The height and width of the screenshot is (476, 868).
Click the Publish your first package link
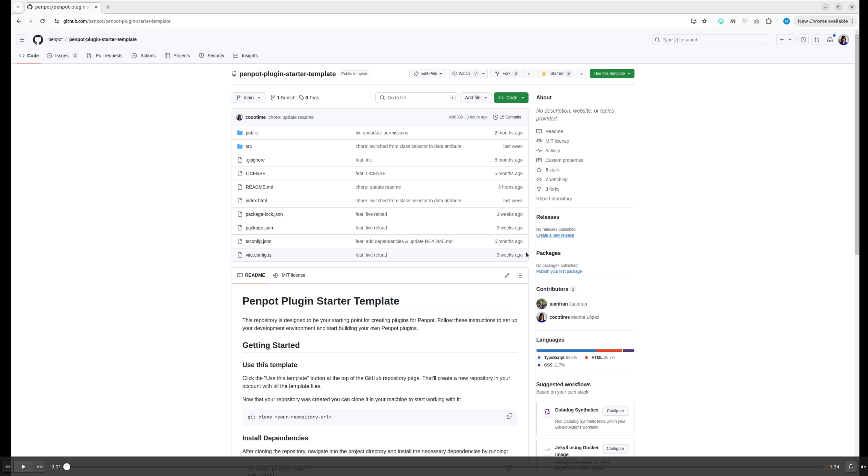click(559, 271)
